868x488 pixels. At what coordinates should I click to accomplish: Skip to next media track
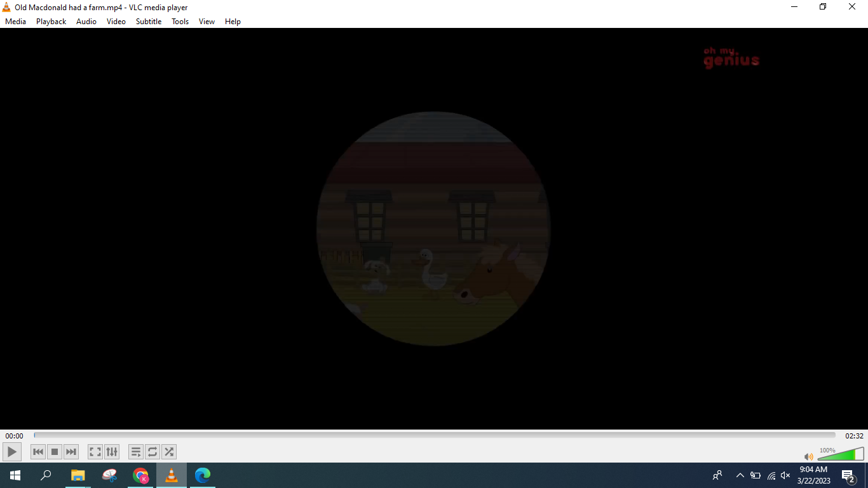click(71, 452)
